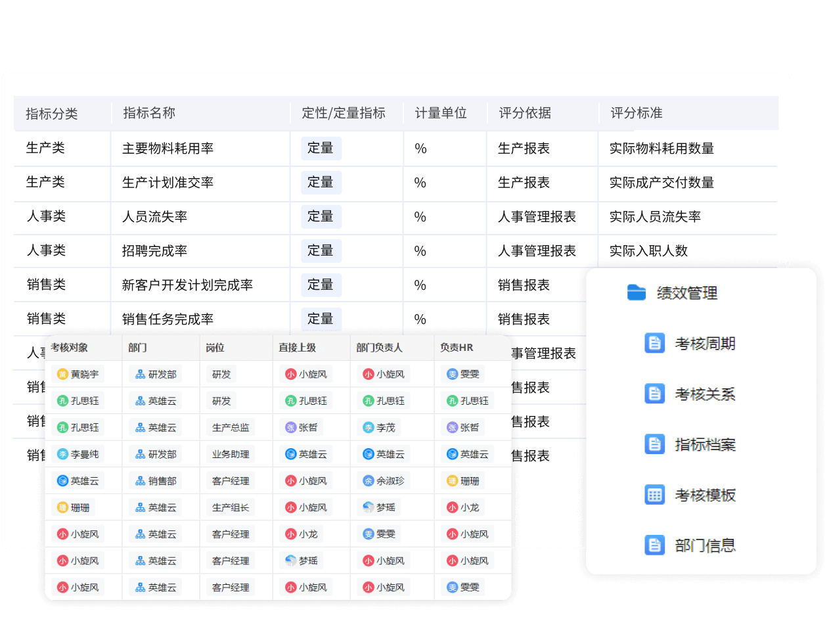Click 英雄云's avatar in the 考核对象 column
829x644 pixels.
coord(62,481)
